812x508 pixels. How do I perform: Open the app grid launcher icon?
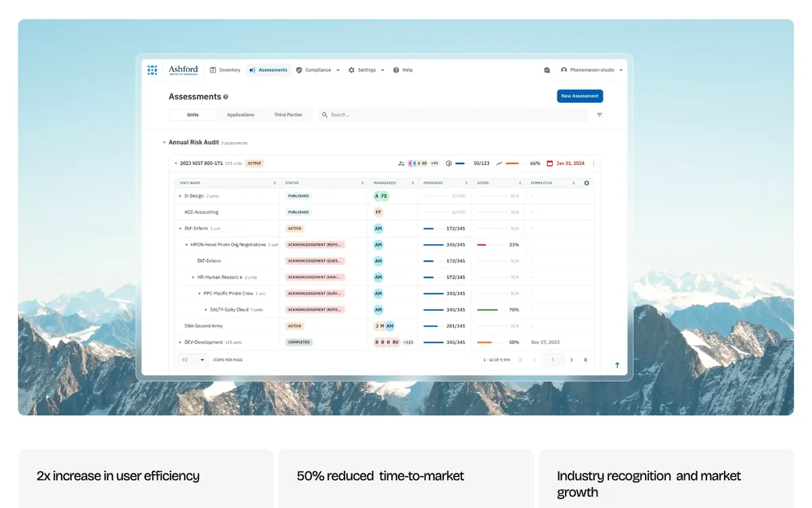point(152,70)
